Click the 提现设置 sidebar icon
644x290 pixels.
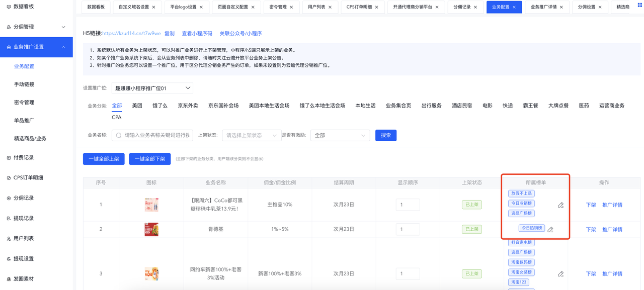9,259
